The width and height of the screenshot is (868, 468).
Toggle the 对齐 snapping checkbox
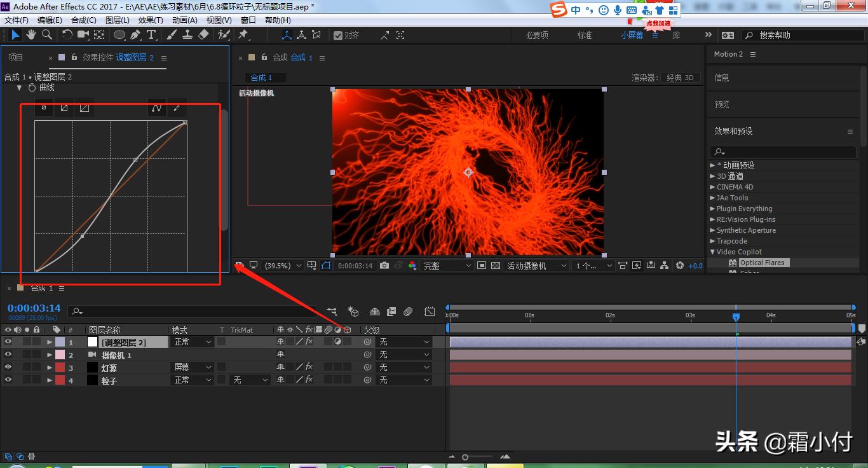[338, 36]
